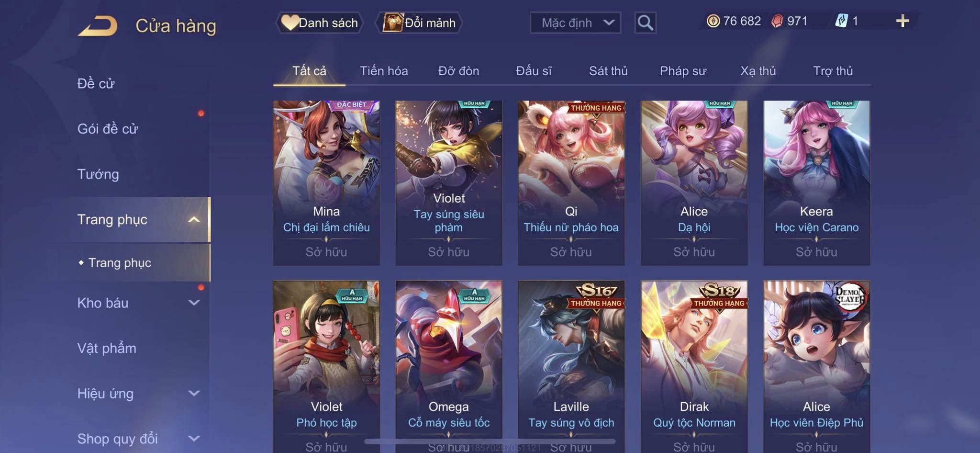This screenshot has width=980, height=453.
Task: Open Gói đề cử in sidebar
Action: click(x=108, y=128)
